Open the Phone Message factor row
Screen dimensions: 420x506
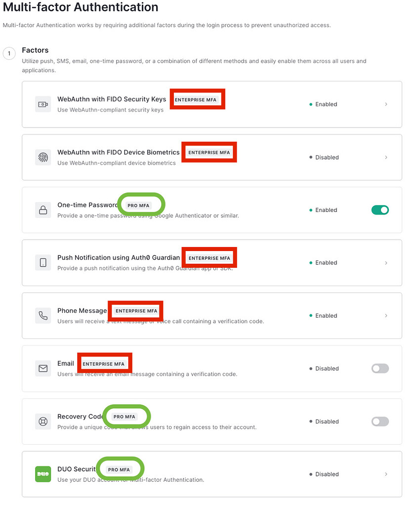click(212, 315)
